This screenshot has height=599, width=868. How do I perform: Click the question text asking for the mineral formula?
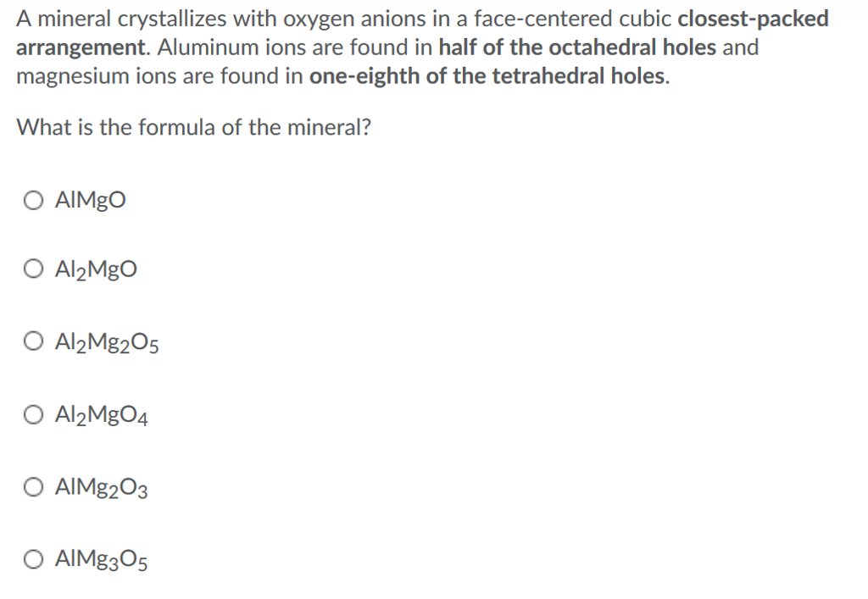(x=193, y=127)
